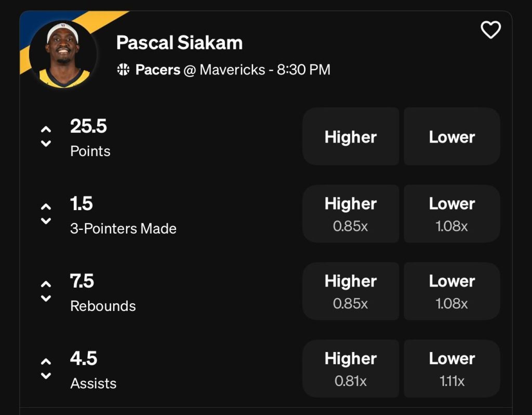This screenshot has height=415, width=532.
Task: Increase the 4.5 Assists line
Action: click(x=46, y=361)
